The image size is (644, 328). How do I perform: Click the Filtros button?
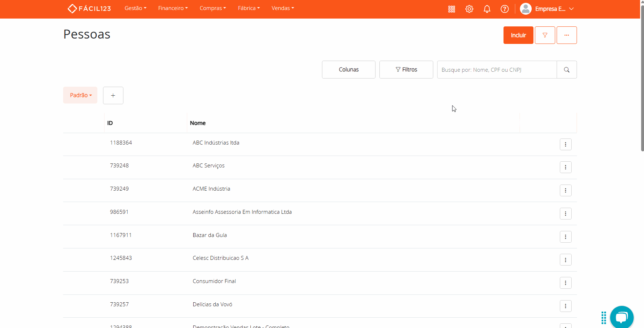point(406,70)
